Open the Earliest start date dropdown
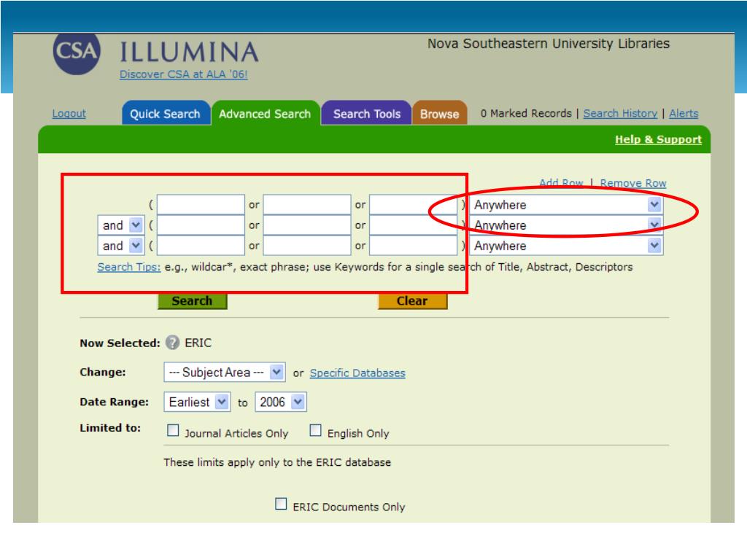The width and height of the screenshot is (747, 560). (x=197, y=402)
